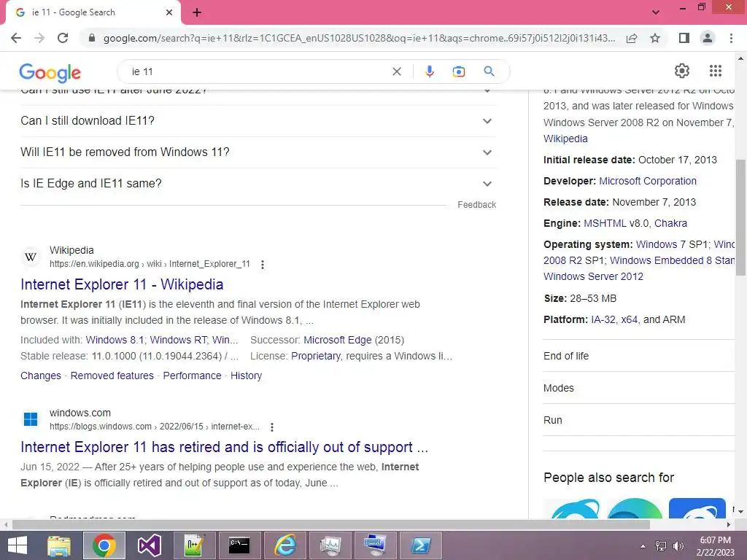Click the Feedback link under the questions
This screenshot has height=560, width=747.
[476, 205]
